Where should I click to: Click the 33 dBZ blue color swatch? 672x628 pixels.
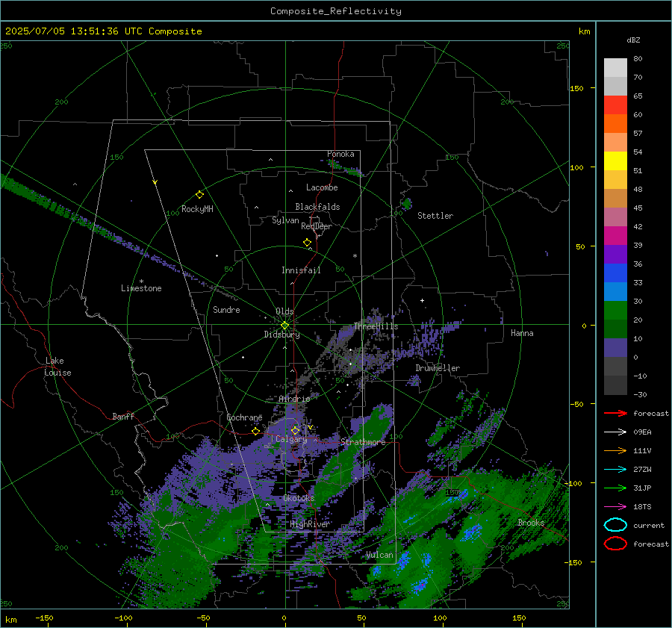point(615,273)
